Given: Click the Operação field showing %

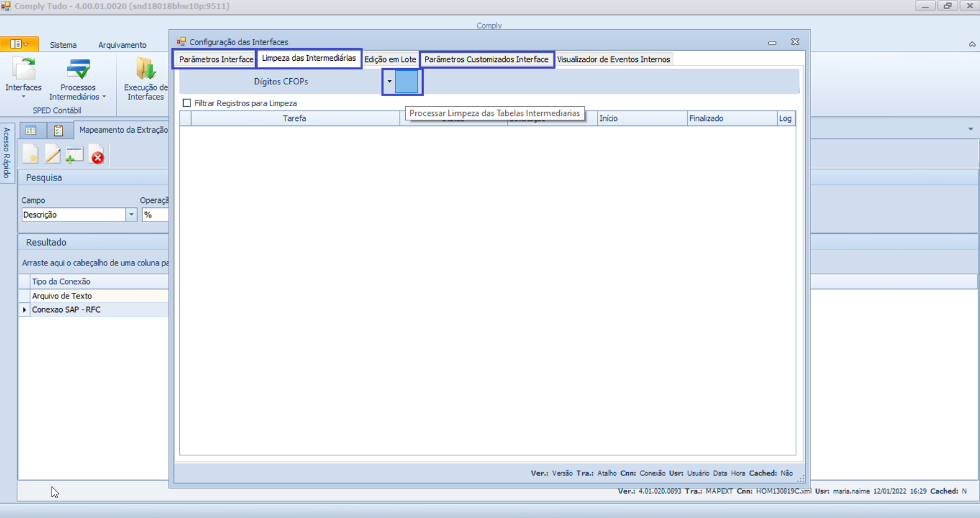Looking at the screenshot, I should point(155,215).
